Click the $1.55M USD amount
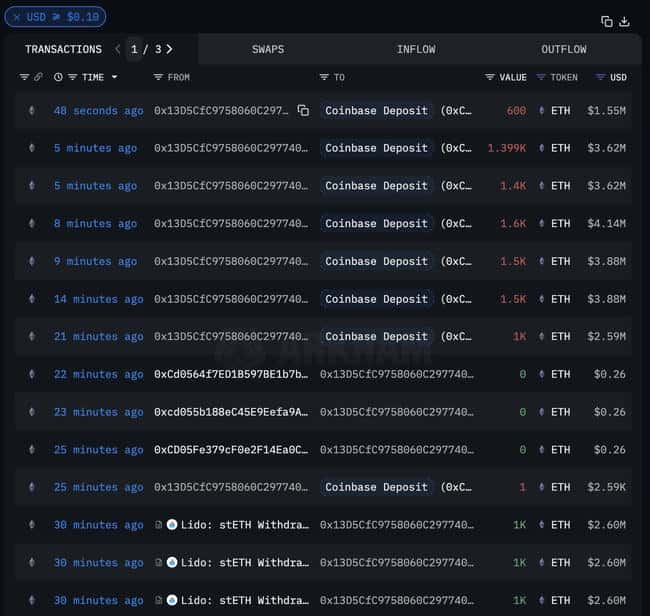Screen dimensions: 650x616 [x=606, y=111]
